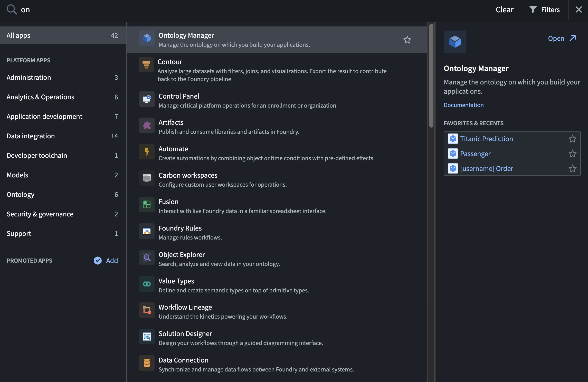Viewport: 588px width, 382px height.
Task: Show Analytics & Operations apps
Action: tap(63, 97)
